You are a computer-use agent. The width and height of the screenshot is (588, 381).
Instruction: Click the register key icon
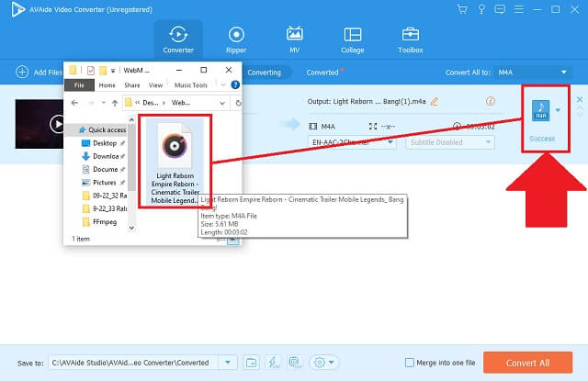tap(481, 9)
